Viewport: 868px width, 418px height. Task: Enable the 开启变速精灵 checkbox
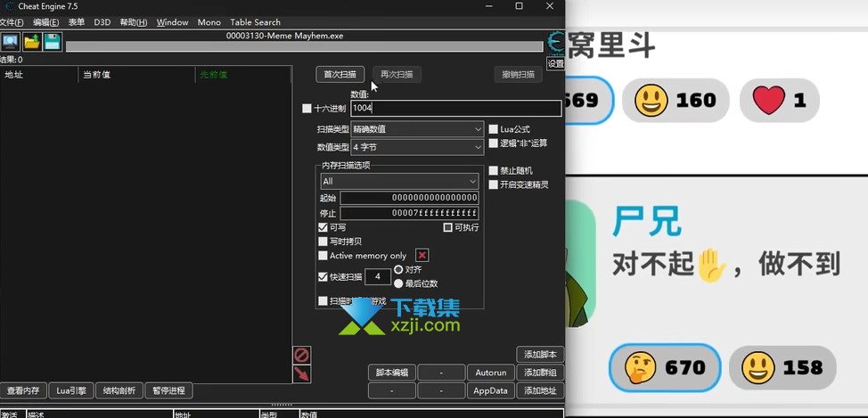(x=493, y=184)
